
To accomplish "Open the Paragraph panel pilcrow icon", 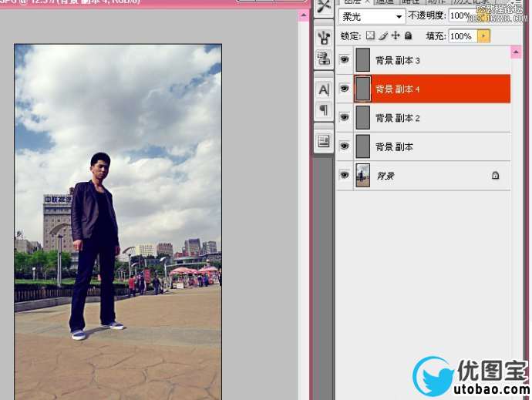I will pyautogui.click(x=324, y=110).
